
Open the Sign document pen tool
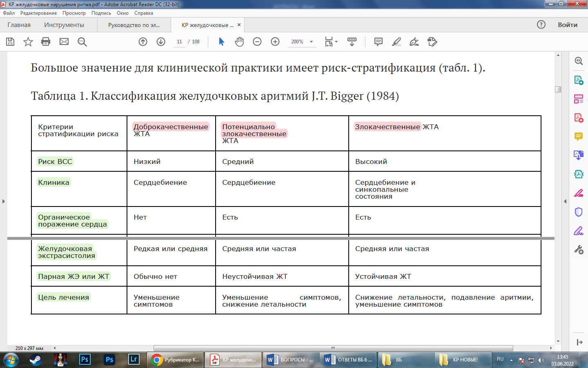pos(414,42)
